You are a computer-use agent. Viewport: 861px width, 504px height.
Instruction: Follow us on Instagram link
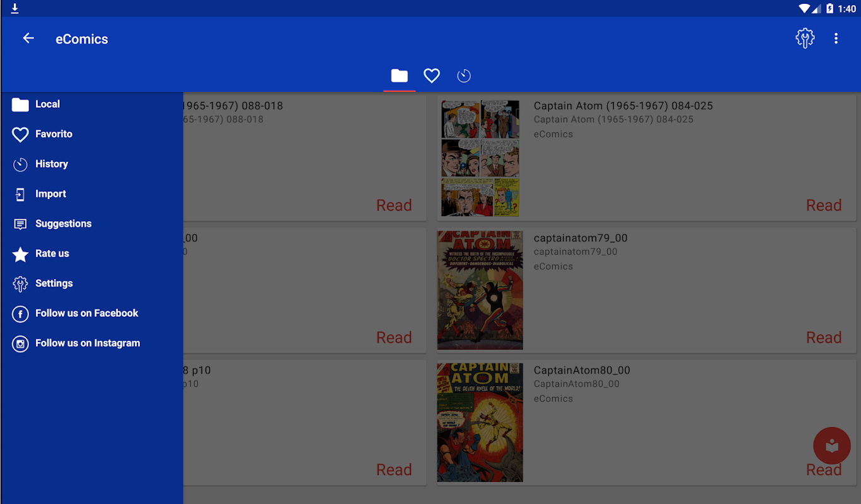91,343
